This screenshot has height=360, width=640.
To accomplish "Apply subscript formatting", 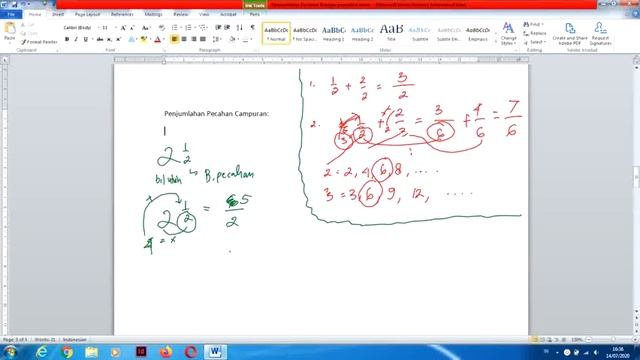I will [109, 39].
